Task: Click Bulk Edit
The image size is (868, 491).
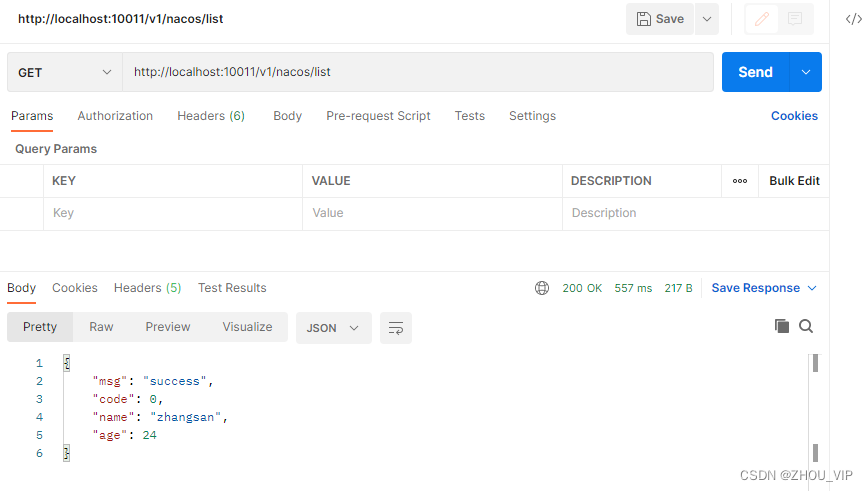Action: (x=794, y=181)
